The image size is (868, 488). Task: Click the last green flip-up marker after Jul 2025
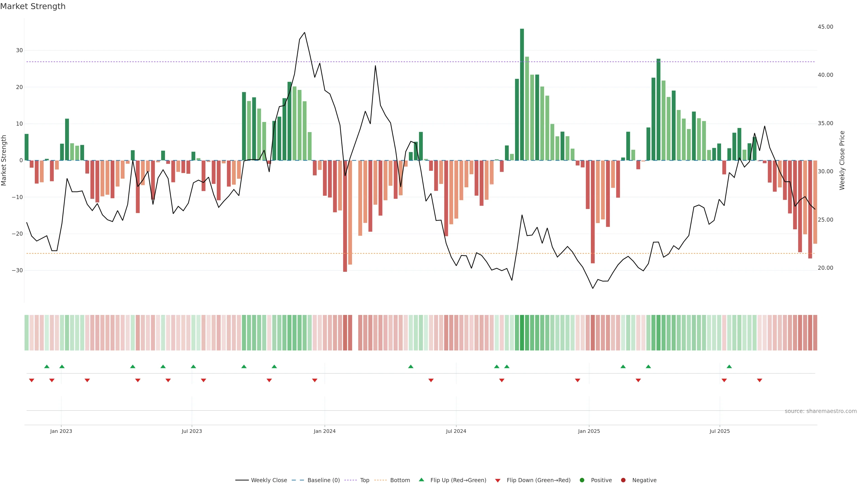click(729, 366)
